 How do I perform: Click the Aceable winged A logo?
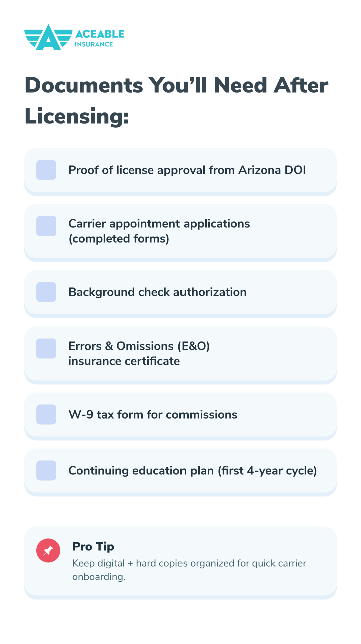tap(48, 37)
